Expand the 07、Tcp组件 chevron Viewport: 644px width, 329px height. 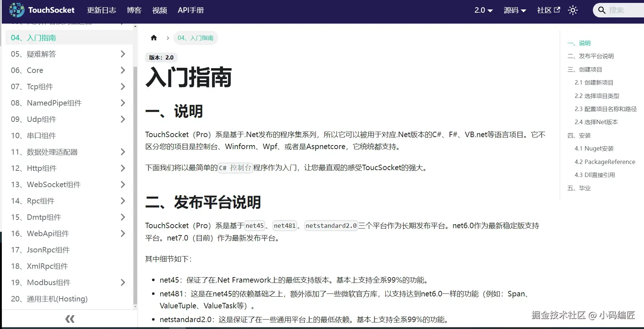[123, 87]
